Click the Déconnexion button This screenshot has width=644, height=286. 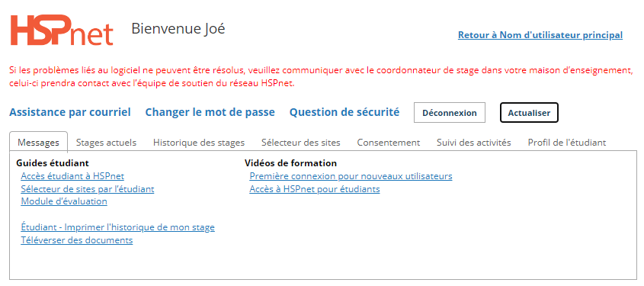[x=450, y=113]
